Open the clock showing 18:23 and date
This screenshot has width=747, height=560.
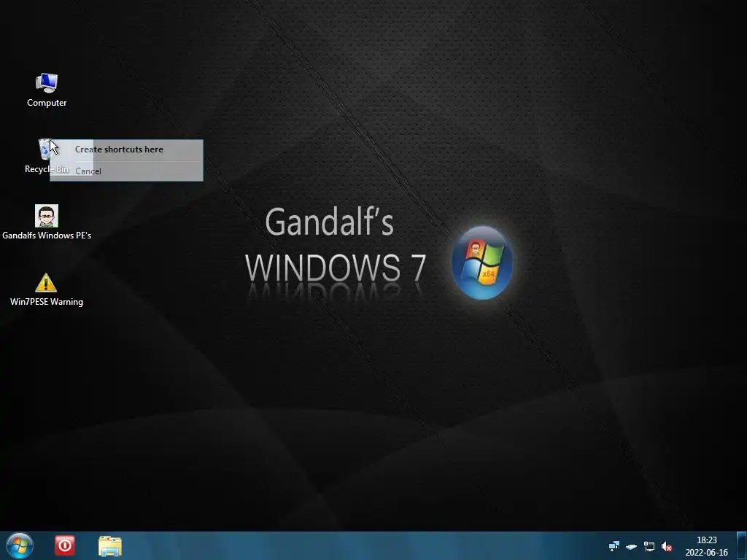[706, 546]
